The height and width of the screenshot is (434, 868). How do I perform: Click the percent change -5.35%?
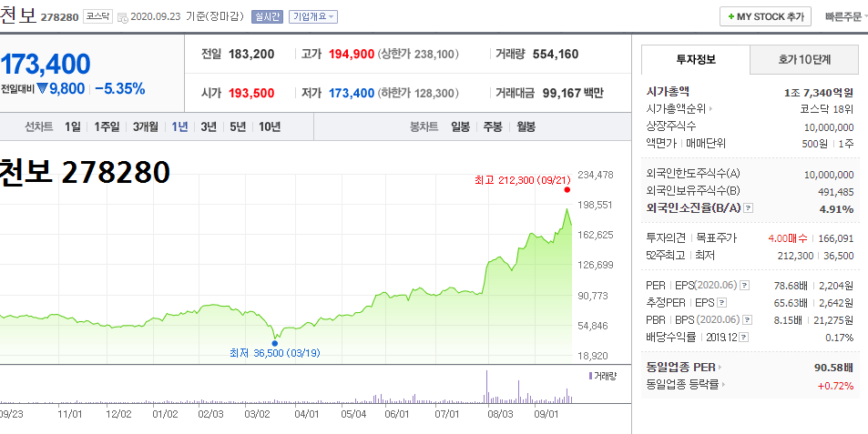tap(119, 88)
